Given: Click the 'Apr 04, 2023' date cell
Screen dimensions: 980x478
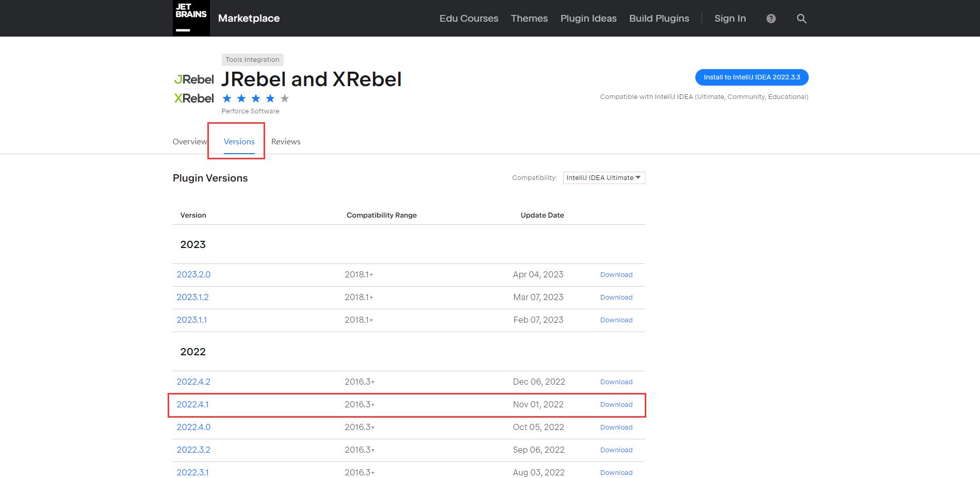Looking at the screenshot, I should (x=538, y=274).
